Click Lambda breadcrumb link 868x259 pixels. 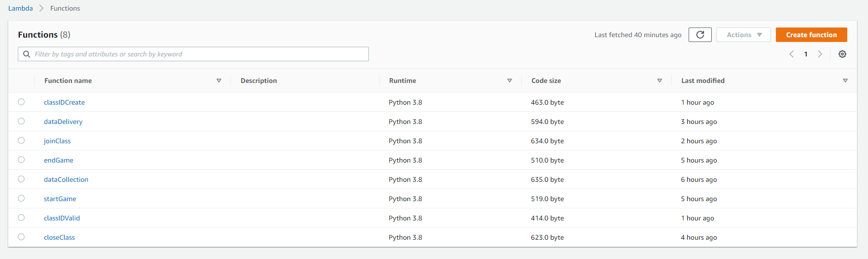point(20,8)
